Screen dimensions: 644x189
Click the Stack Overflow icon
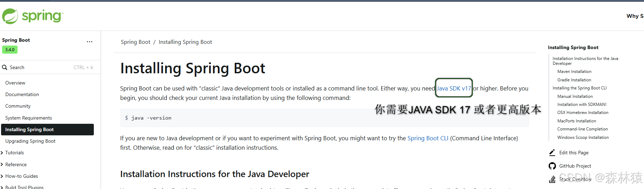(552, 179)
